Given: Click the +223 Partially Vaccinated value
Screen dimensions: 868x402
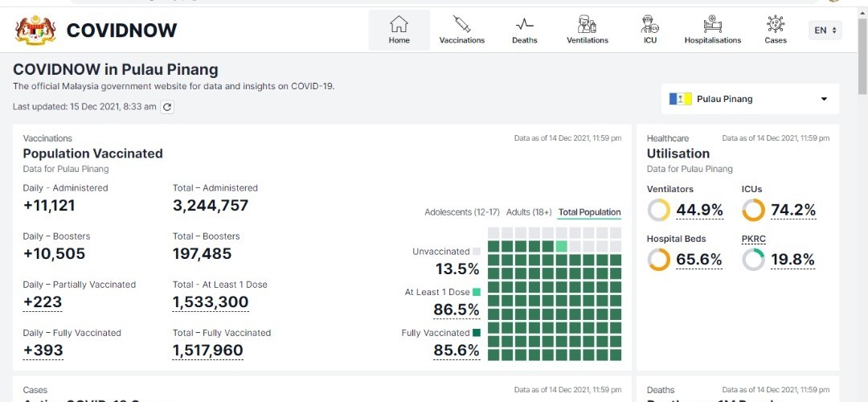Looking at the screenshot, I should tap(43, 302).
